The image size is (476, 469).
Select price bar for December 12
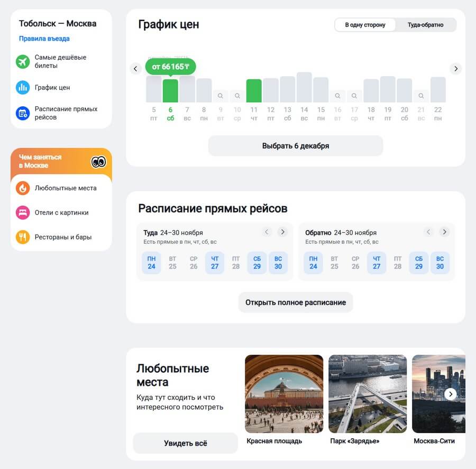pyautogui.click(x=271, y=90)
